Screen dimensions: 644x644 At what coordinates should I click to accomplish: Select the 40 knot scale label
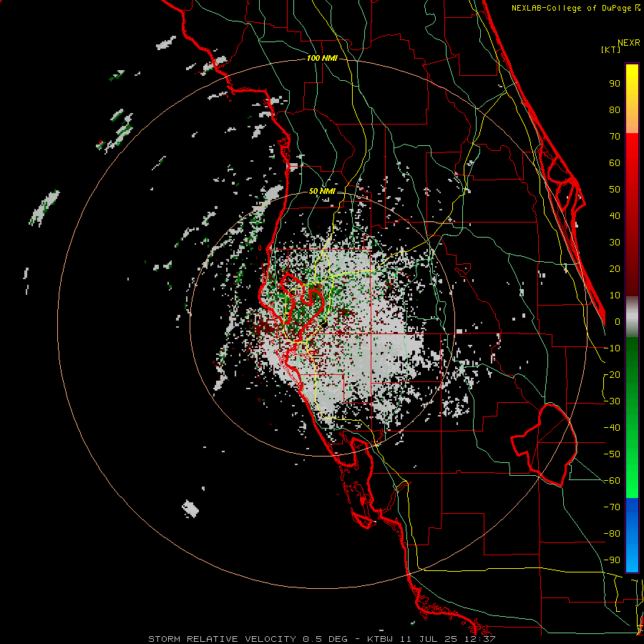click(x=615, y=216)
